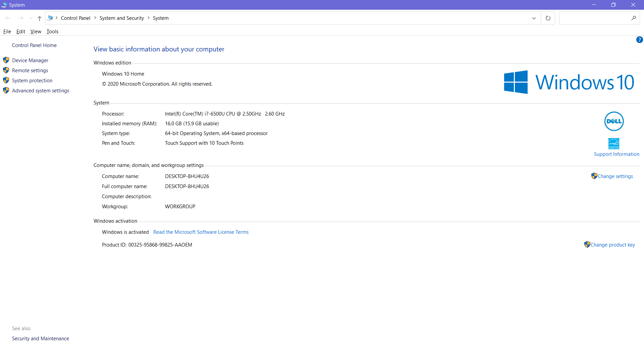This screenshot has width=644, height=350.
Task: Click the Energy Star logo icon
Action: pyautogui.click(x=614, y=143)
